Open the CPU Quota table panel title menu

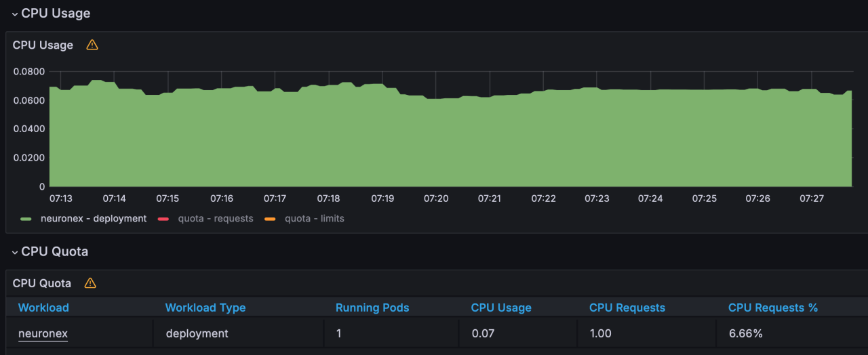(42, 283)
